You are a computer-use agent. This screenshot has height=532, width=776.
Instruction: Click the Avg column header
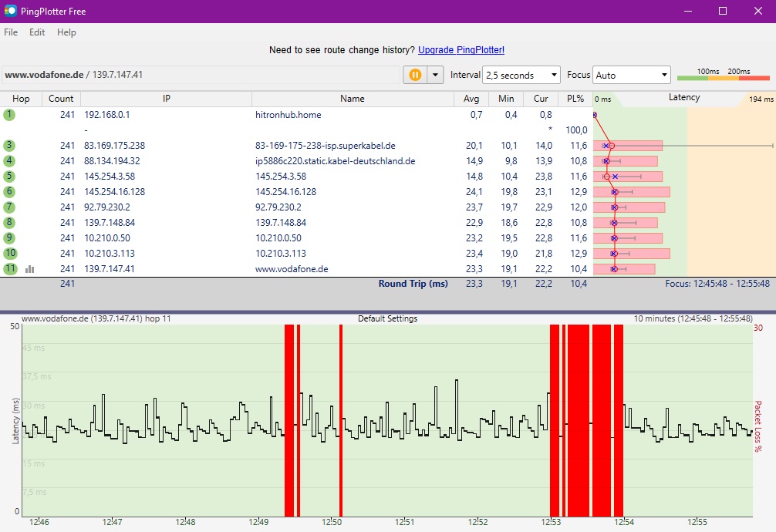471,99
